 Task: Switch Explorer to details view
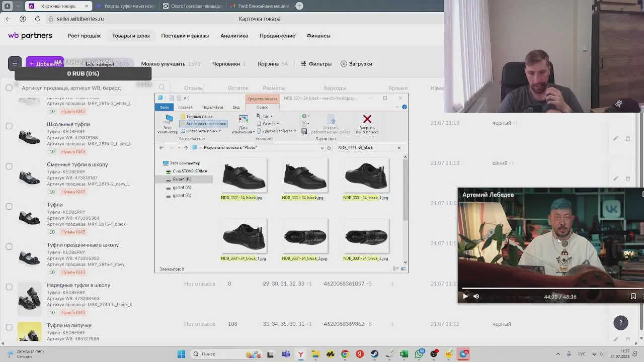pyautogui.click(x=396, y=269)
